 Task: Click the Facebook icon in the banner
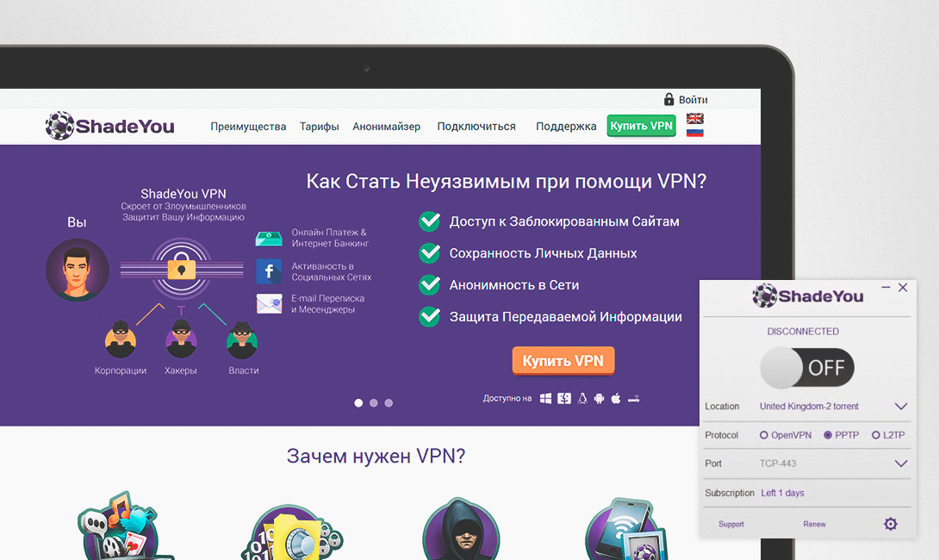(269, 271)
